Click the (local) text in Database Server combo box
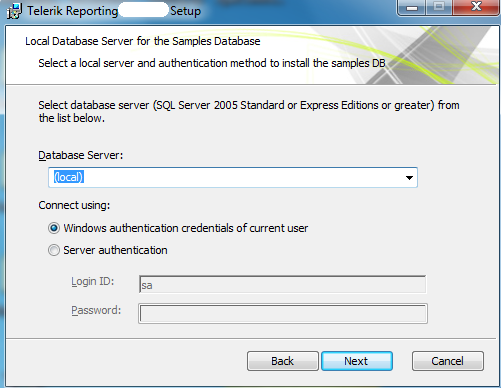 coord(69,177)
